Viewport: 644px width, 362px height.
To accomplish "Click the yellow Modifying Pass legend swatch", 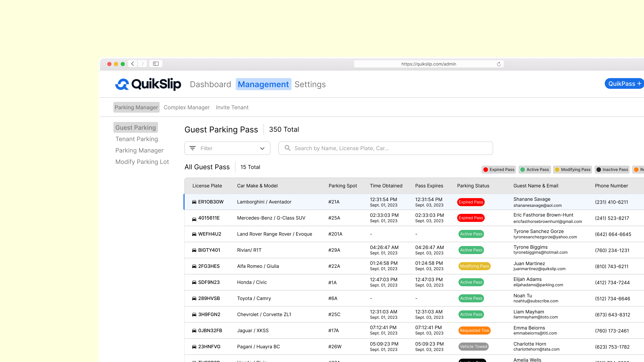I will tap(557, 170).
